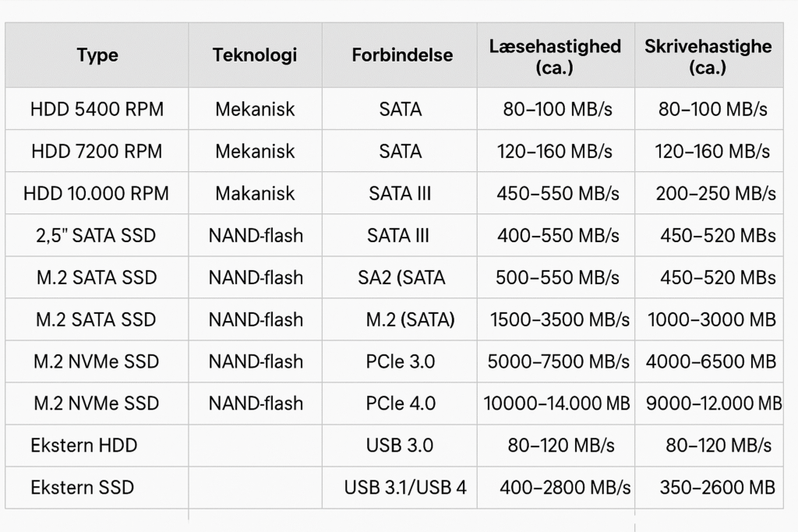Viewport: 798px width, 532px height.
Task: Click the 200–250 MB/s write speed
Action: (715, 193)
